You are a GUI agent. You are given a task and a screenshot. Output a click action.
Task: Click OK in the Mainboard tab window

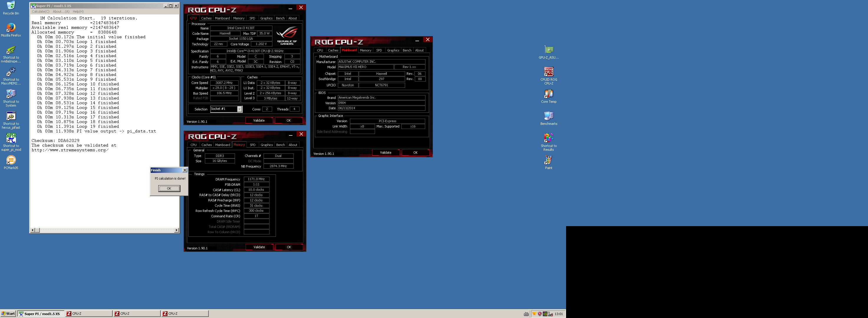click(415, 153)
